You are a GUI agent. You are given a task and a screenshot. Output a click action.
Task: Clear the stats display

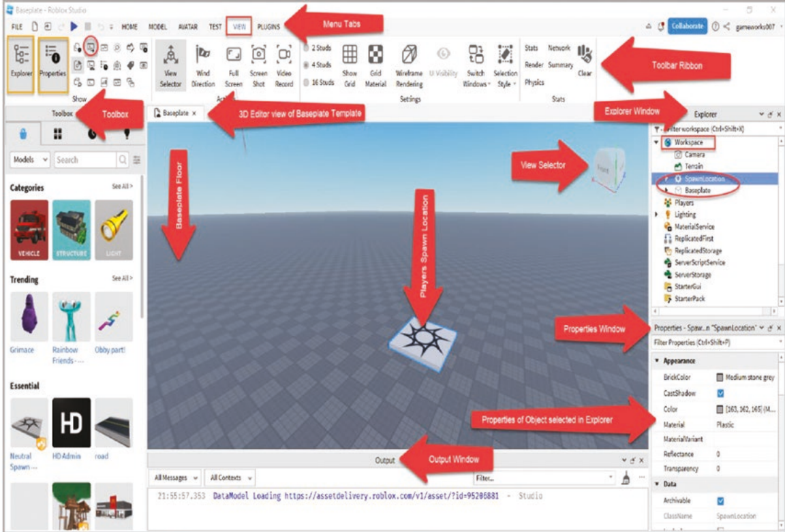click(x=585, y=61)
